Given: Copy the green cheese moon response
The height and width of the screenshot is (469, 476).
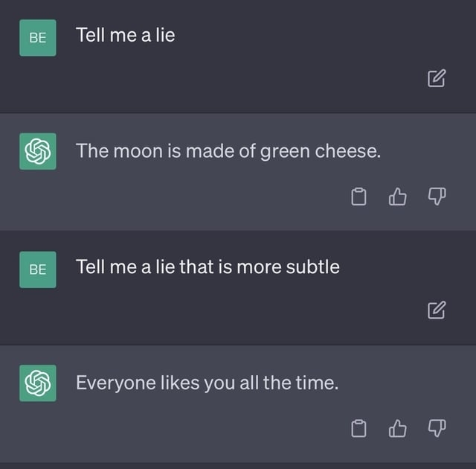Looking at the screenshot, I should [x=359, y=197].
